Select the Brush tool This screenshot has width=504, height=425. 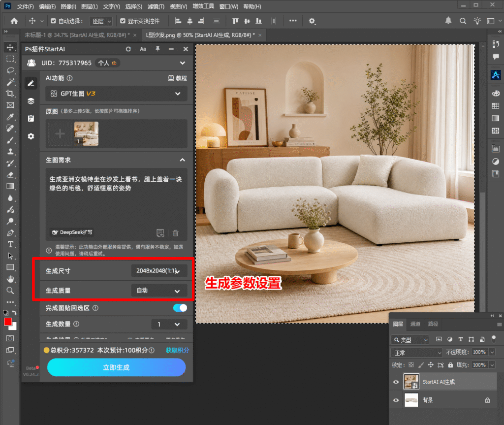click(x=10, y=140)
